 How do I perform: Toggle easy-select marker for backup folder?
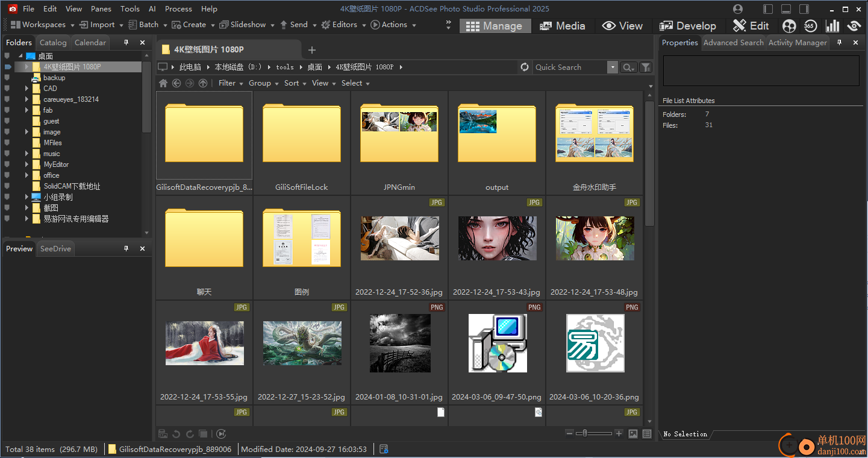7,78
